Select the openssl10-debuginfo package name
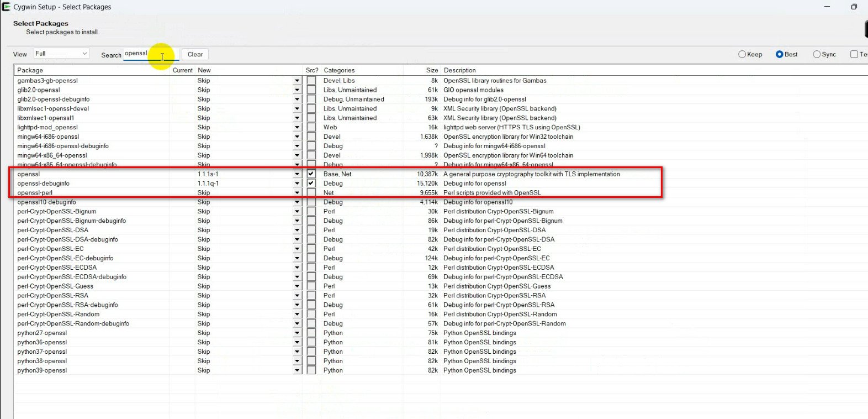The height and width of the screenshot is (419, 868). coord(46,202)
